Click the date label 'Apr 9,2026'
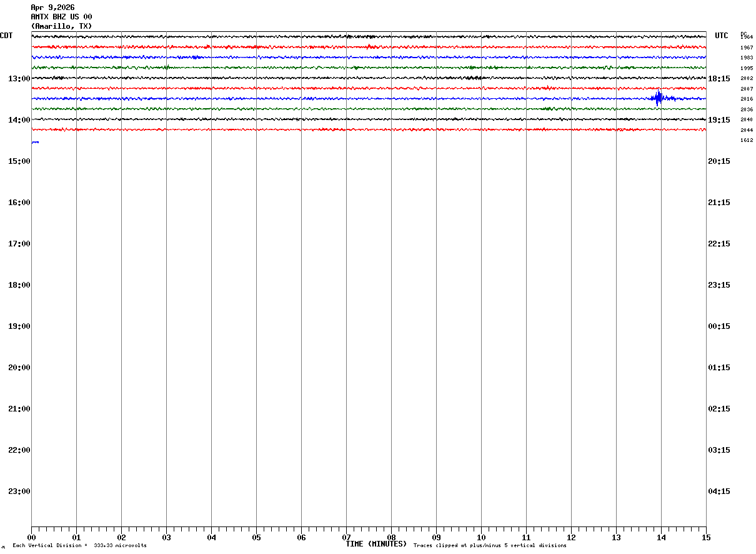756x554 pixels. coord(52,8)
